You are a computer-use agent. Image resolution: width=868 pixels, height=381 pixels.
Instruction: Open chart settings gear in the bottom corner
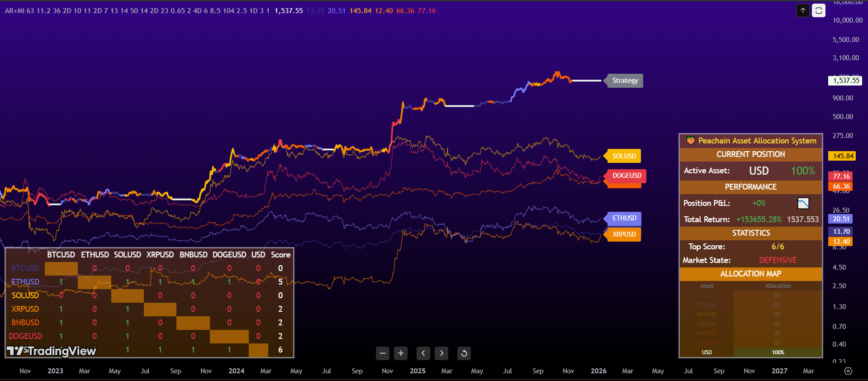click(848, 371)
